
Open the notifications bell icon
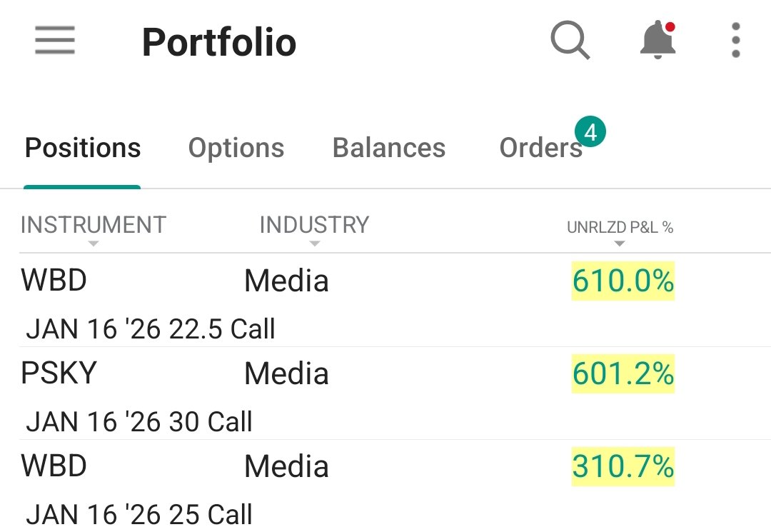coord(658,39)
